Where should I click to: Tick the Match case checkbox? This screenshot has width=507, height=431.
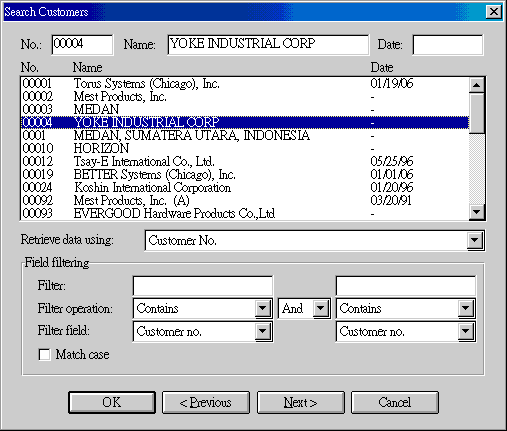[x=45, y=355]
